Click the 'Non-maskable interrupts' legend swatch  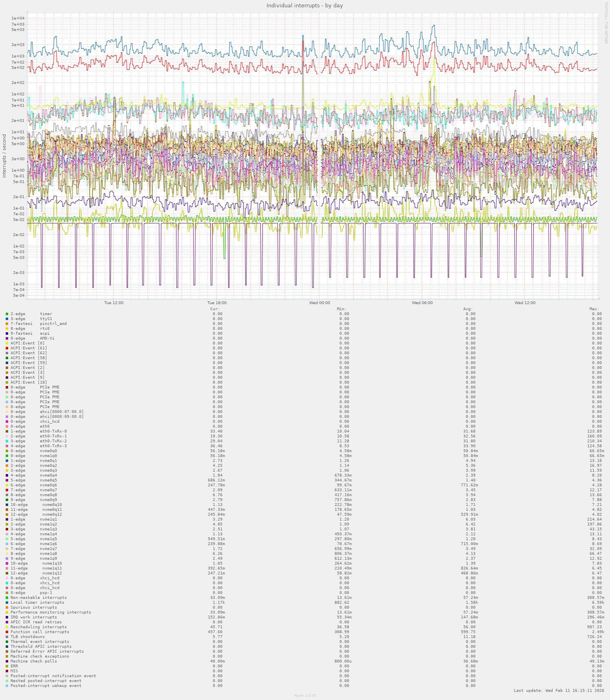7,598
